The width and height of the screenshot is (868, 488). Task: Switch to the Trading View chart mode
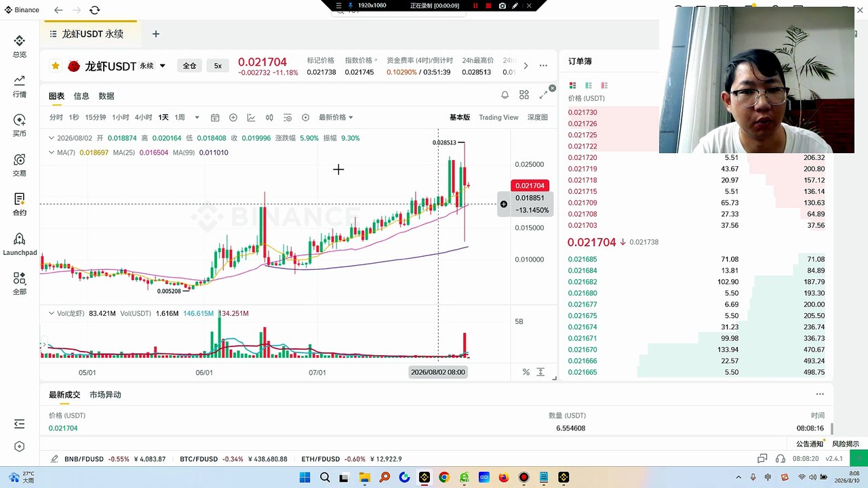tap(498, 117)
